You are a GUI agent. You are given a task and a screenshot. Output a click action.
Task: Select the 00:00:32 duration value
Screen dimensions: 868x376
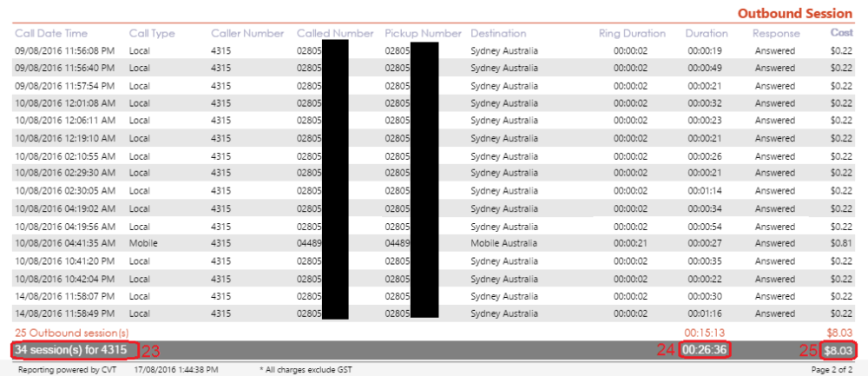coord(705,103)
